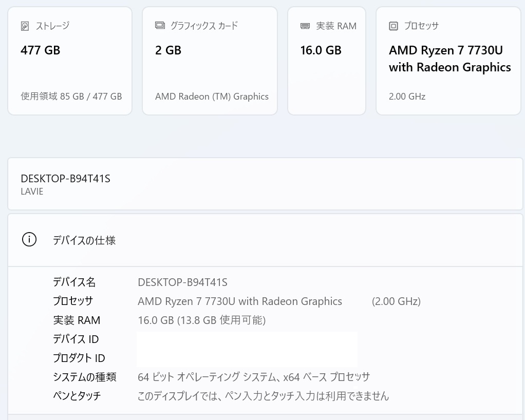This screenshot has height=420, width=525.
Task: Click the (2.00 GHz) value in specs
Action: tap(396, 301)
